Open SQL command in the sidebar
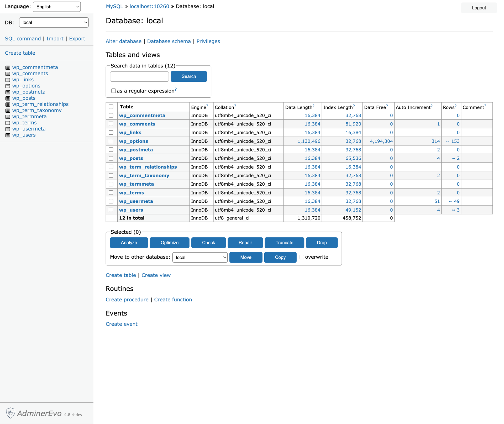Image resolution: width=504 pixels, height=424 pixels. coord(23,39)
